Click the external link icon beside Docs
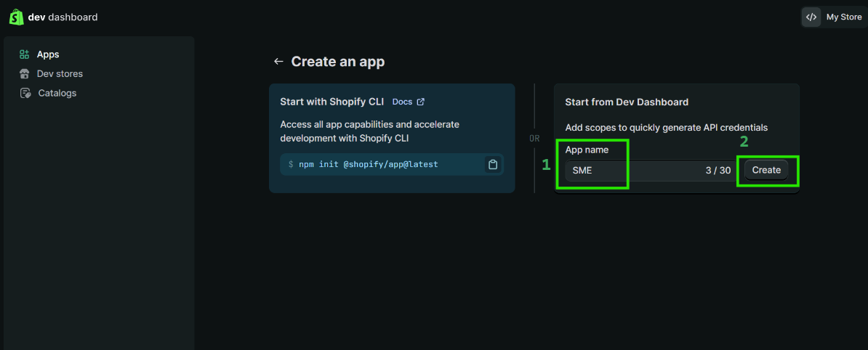868x350 pixels. (x=420, y=102)
